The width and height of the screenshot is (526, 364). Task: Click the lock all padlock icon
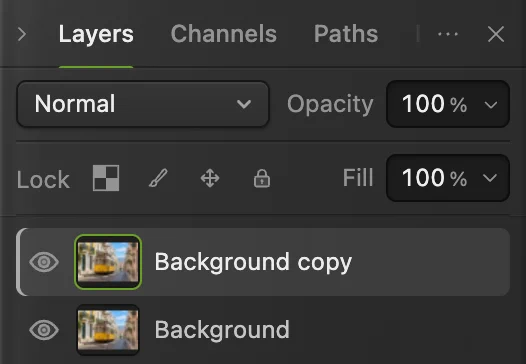click(262, 178)
